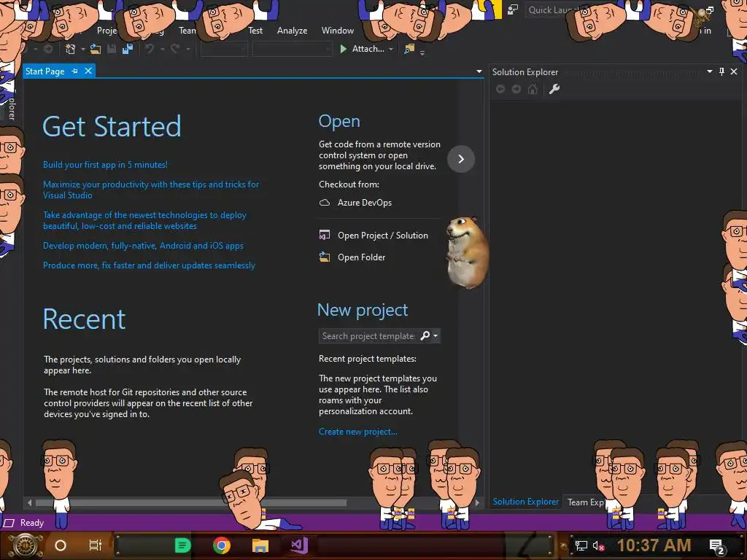The image size is (747, 560).
Task: Open 'Build your first app in 5 minutes!' link
Action: [x=105, y=165]
